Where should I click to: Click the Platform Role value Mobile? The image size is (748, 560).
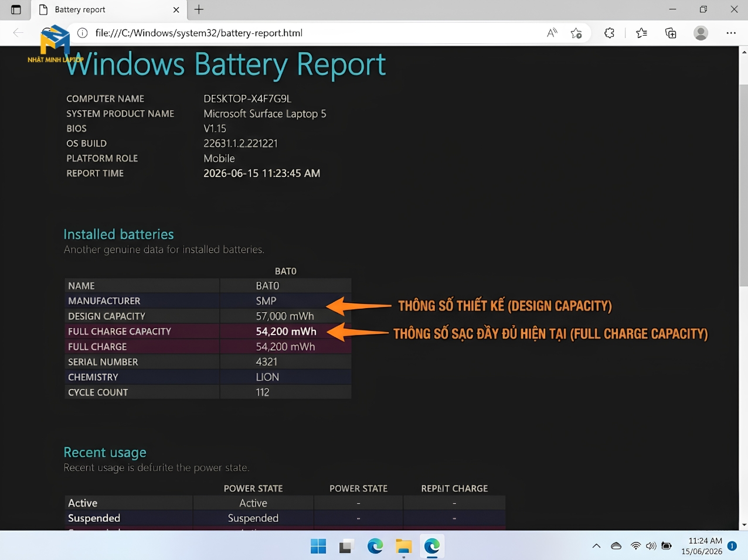[x=219, y=158]
